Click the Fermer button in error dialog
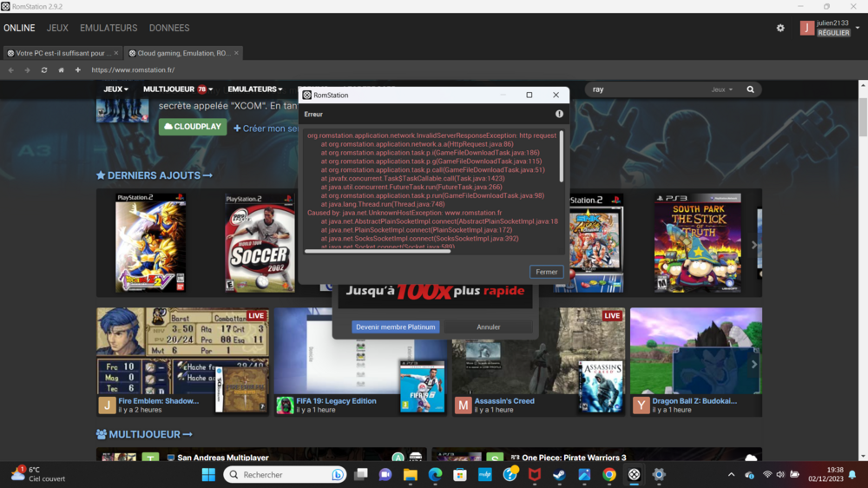 click(x=546, y=272)
